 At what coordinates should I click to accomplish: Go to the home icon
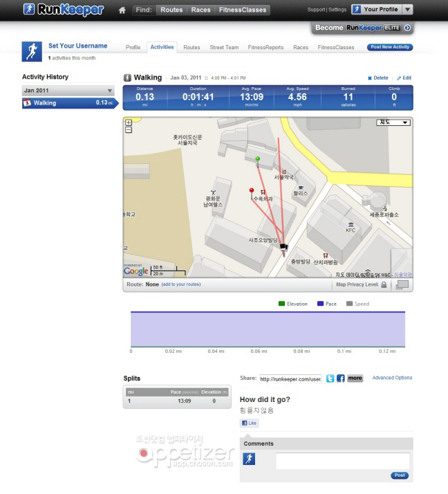tap(122, 10)
